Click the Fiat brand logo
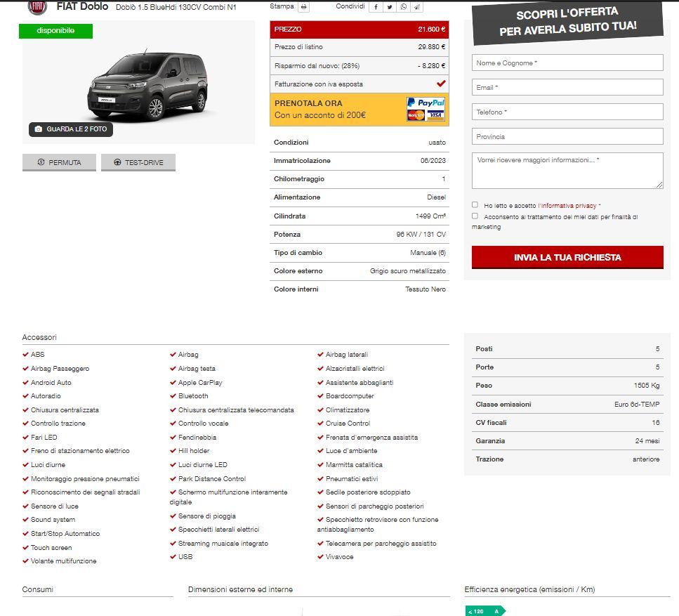 coord(37,6)
